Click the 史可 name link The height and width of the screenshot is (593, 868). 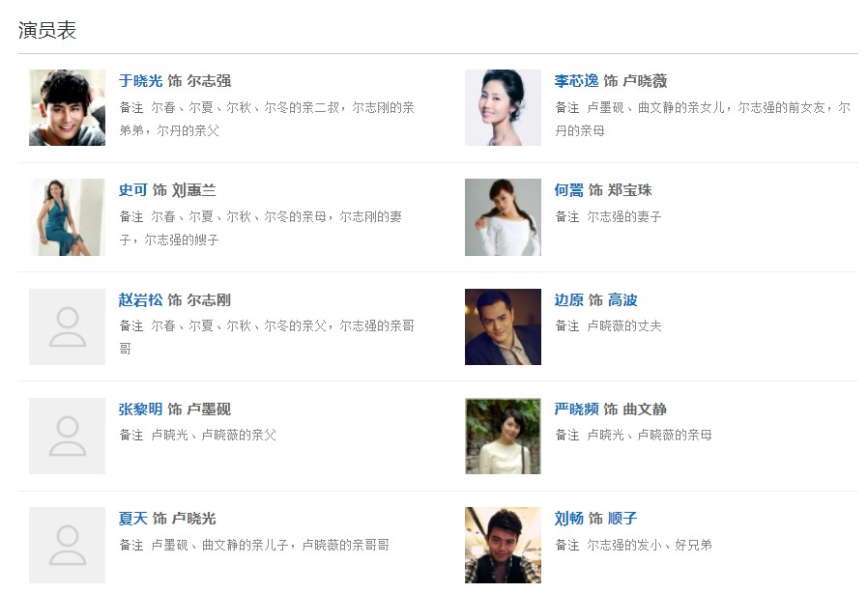133,190
